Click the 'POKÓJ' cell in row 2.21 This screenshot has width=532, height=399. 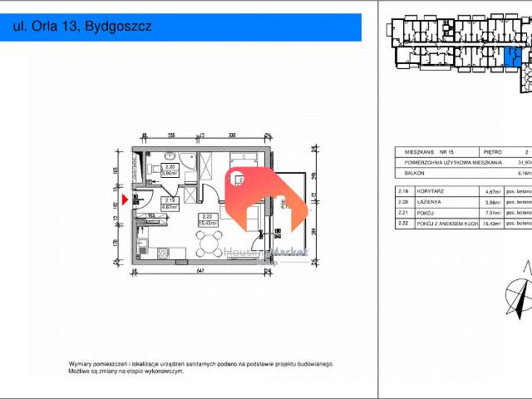(447, 213)
